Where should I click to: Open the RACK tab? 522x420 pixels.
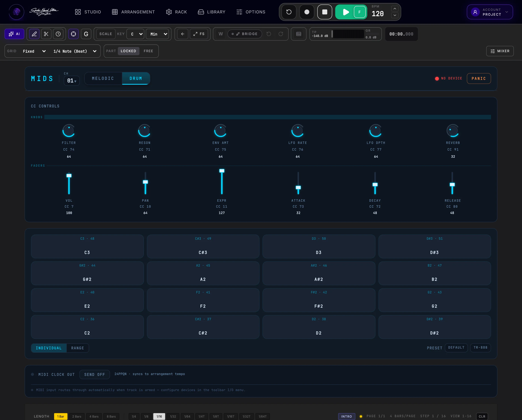176,12
